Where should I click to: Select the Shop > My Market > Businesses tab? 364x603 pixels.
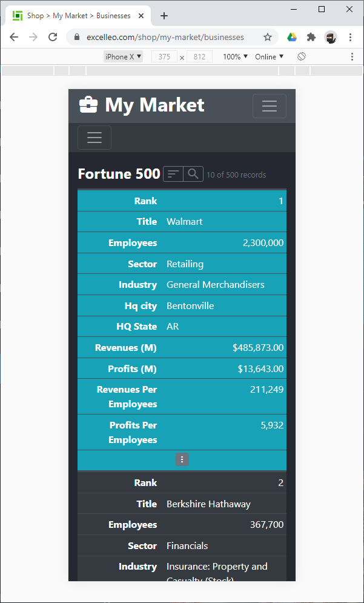pyautogui.click(x=78, y=16)
